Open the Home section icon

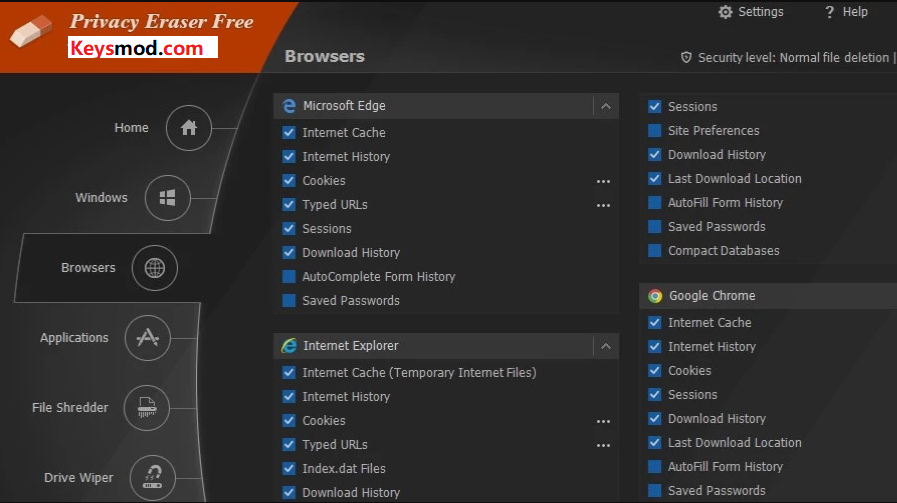(x=189, y=128)
